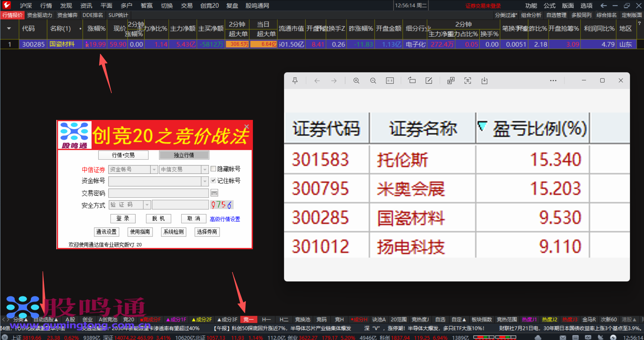Viewport: 644px width, 340px height.
Task: Select the 成分2F tab at bottom
Action: click(x=202, y=320)
